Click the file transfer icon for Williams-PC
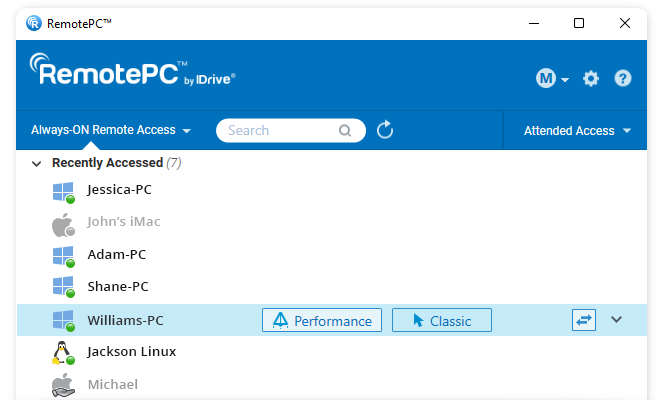The width and height of the screenshot is (667, 400). (584, 320)
